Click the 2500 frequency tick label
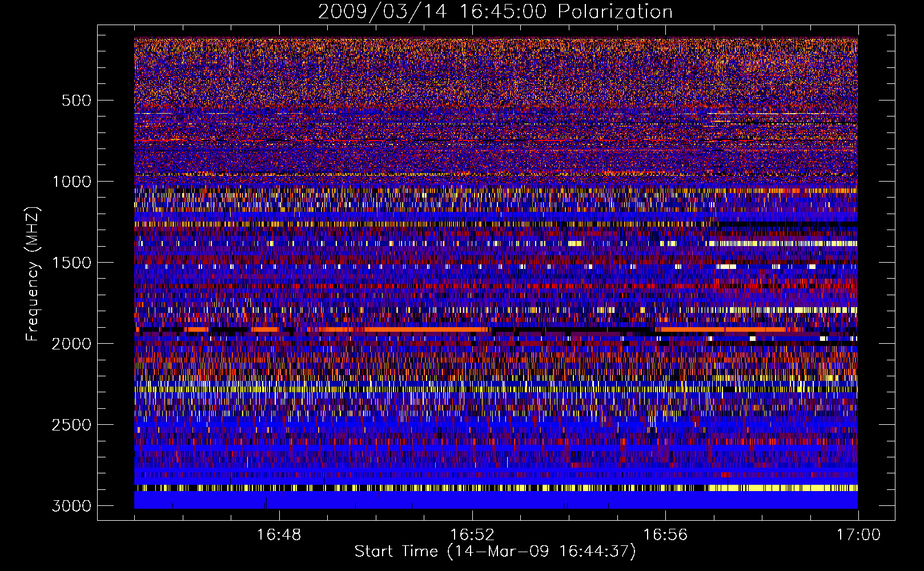The image size is (924, 571). click(x=72, y=425)
